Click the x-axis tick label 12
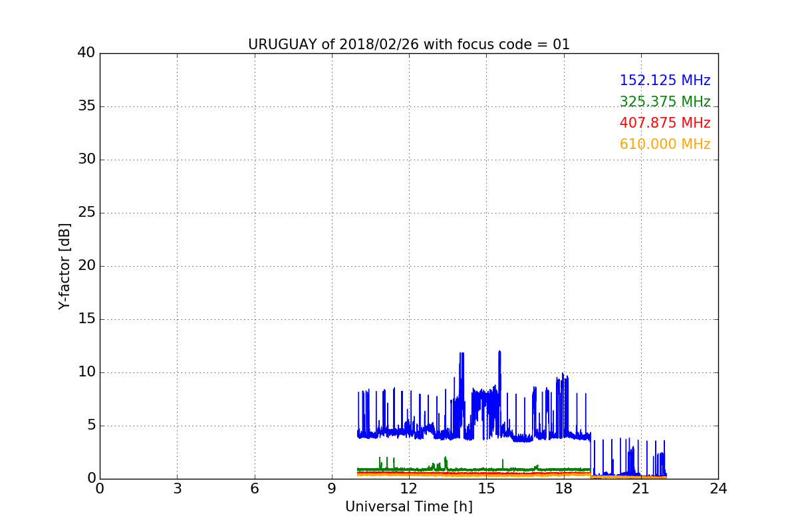 pyautogui.click(x=409, y=489)
